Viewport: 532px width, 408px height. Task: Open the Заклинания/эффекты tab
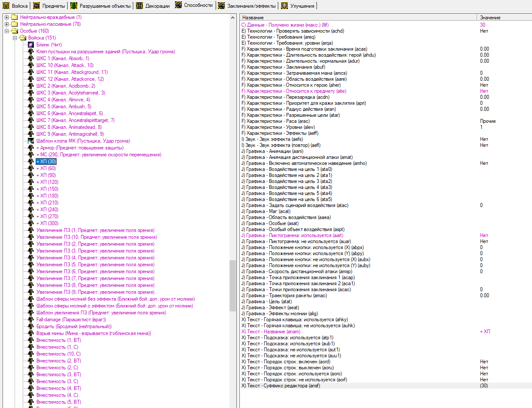coord(247,6)
